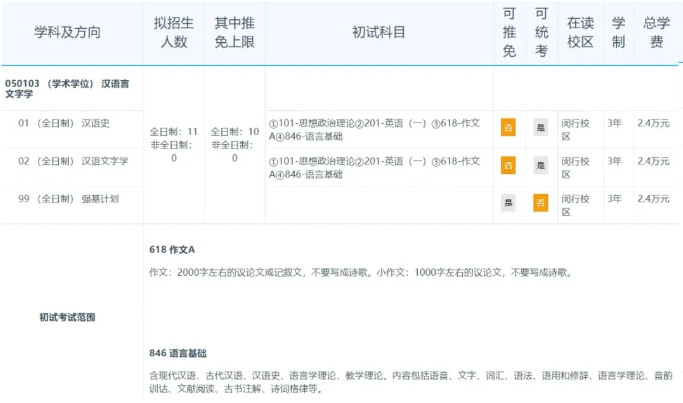Click the 618 作文A section heading
The height and width of the screenshot is (403, 683).
click(x=171, y=249)
